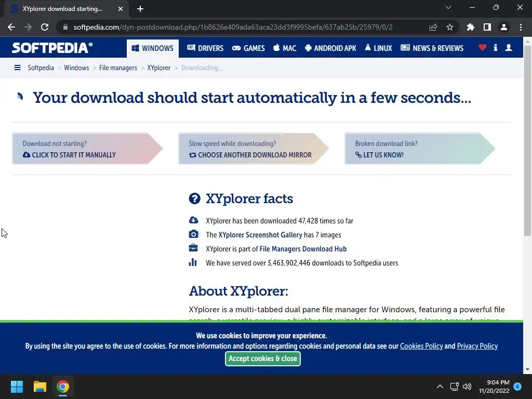532x399 pixels.
Task: Click the cloud download count icon
Action: pos(193,220)
